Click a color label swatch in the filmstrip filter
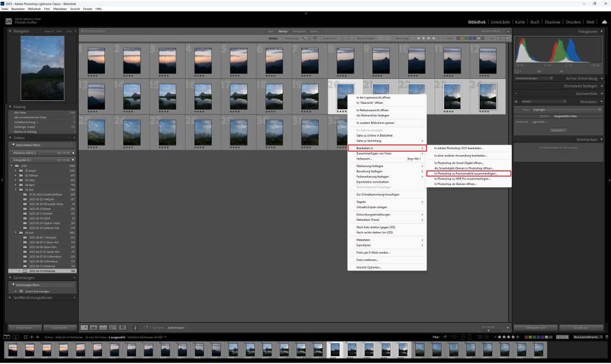This screenshot has width=611, height=364. 527,337
